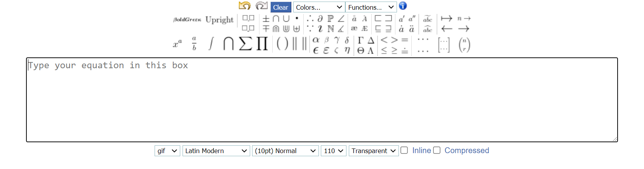644x169 pixels.
Task: Insert the a-prime a′ accent
Action: [402, 19]
